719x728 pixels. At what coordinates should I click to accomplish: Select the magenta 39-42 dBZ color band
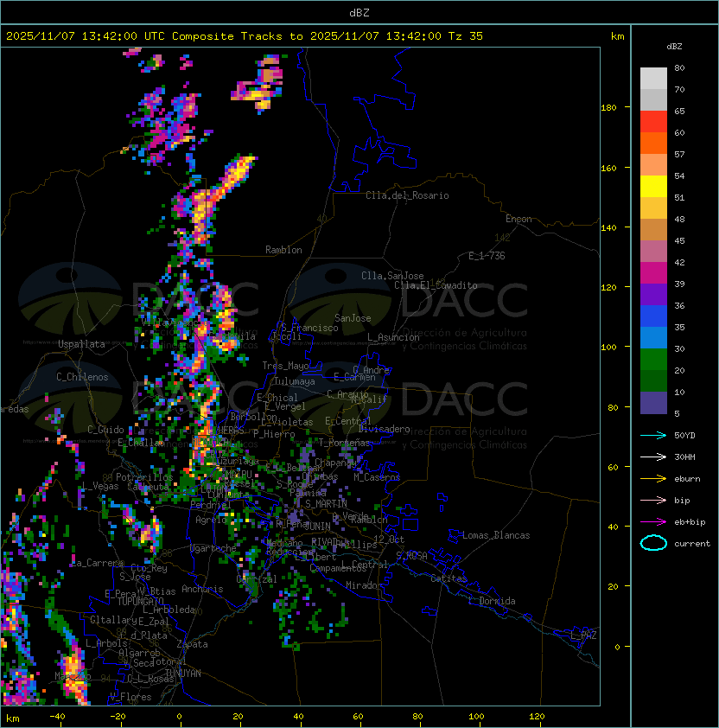pyautogui.click(x=653, y=273)
